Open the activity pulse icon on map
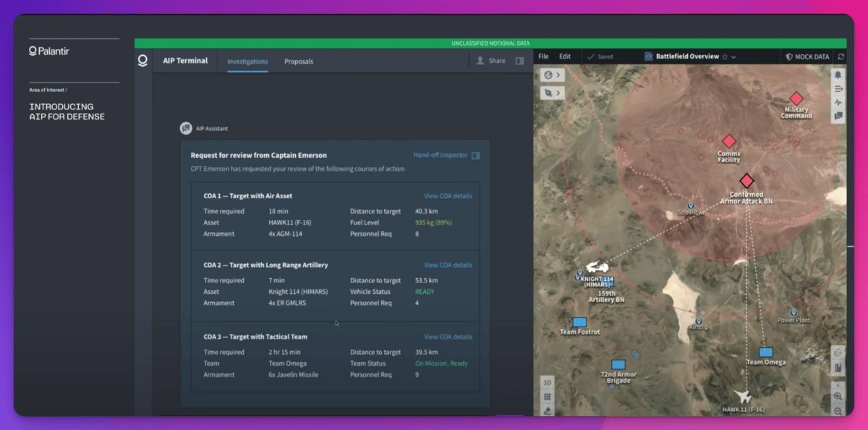The height and width of the screenshot is (430, 868). tap(838, 102)
